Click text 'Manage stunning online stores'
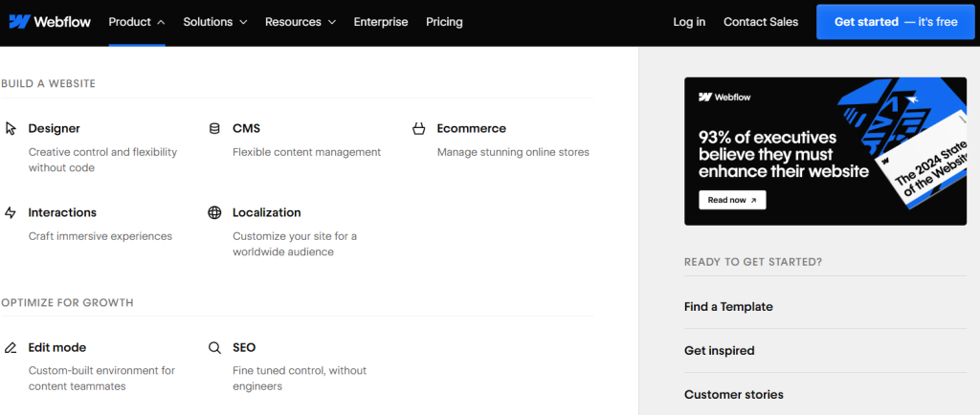This screenshot has height=415, width=980. [513, 152]
